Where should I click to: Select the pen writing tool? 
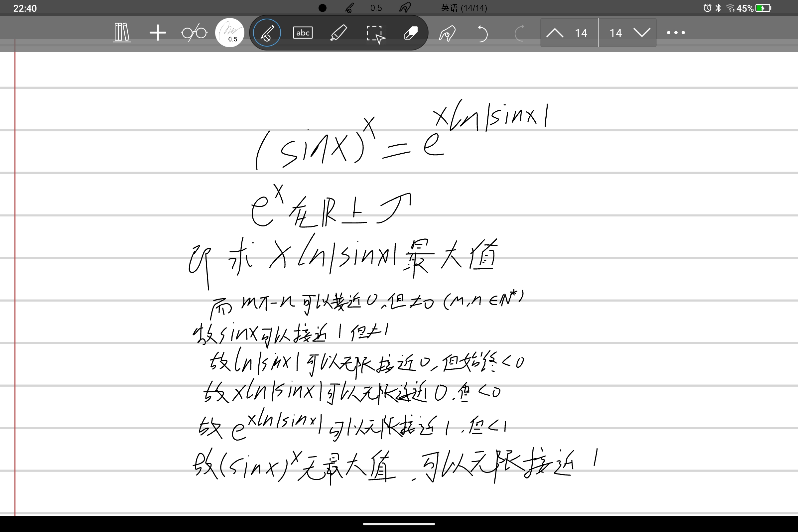pyautogui.click(x=267, y=33)
